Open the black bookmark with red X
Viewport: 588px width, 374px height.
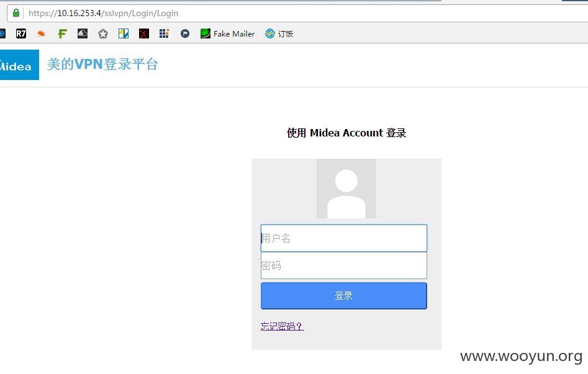pos(143,33)
